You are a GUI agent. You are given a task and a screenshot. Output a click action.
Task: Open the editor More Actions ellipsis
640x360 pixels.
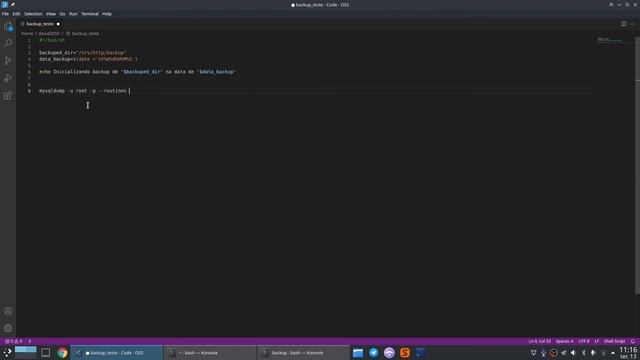point(632,24)
